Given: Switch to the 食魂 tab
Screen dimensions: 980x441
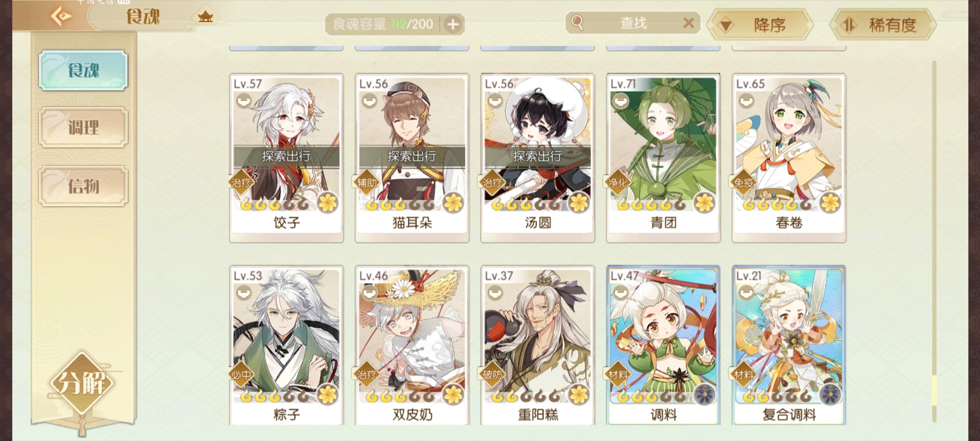Looking at the screenshot, I should (x=83, y=70).
